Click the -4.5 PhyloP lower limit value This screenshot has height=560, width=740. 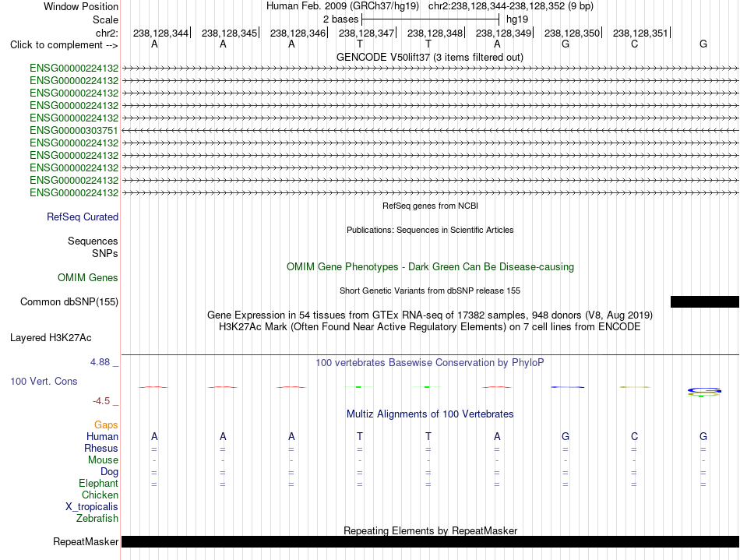(101, 401)
